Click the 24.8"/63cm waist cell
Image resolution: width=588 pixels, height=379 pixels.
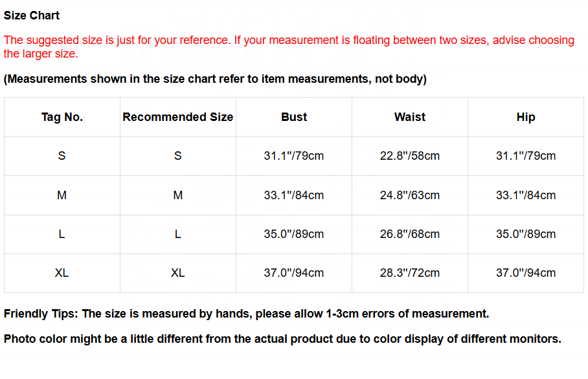(410, 195)
